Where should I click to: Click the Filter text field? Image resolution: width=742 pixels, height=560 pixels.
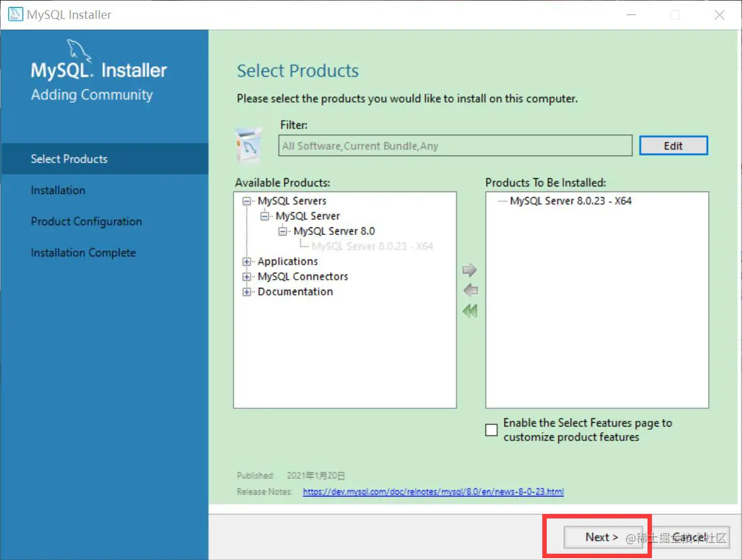tap(455, 146)
